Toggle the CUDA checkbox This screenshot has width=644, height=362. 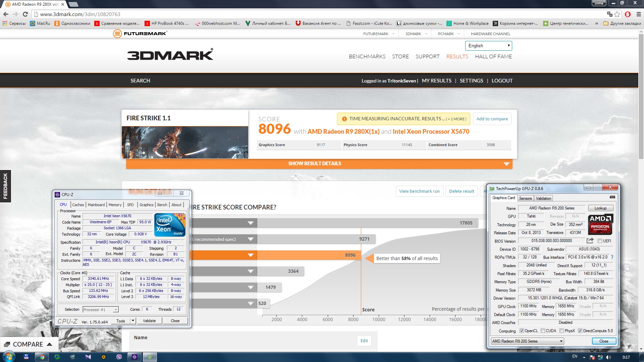[x=543, y=331]
